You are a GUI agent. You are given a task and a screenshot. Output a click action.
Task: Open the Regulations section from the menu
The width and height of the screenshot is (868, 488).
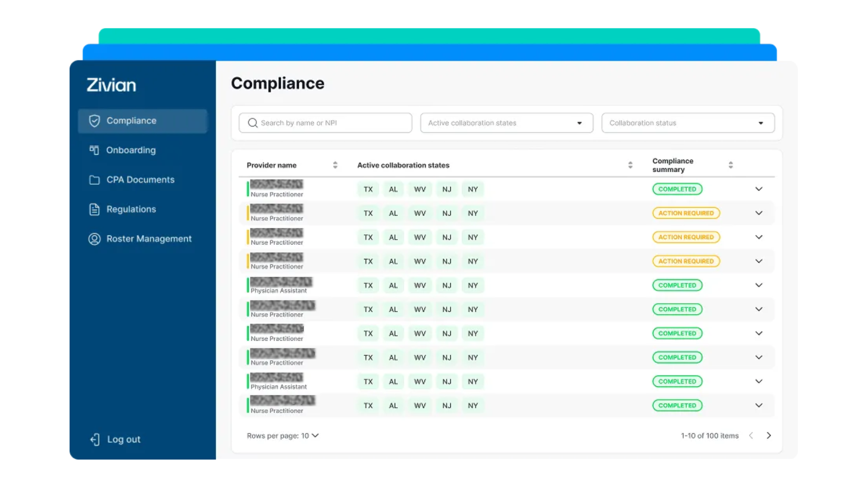click(x=131, y=209)
